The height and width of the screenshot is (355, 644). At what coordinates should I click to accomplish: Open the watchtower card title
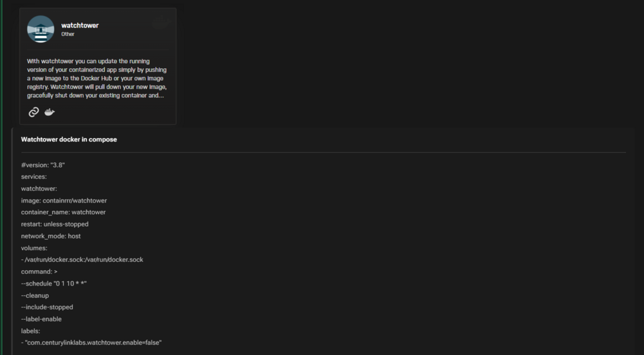click(x=80, y=26)
